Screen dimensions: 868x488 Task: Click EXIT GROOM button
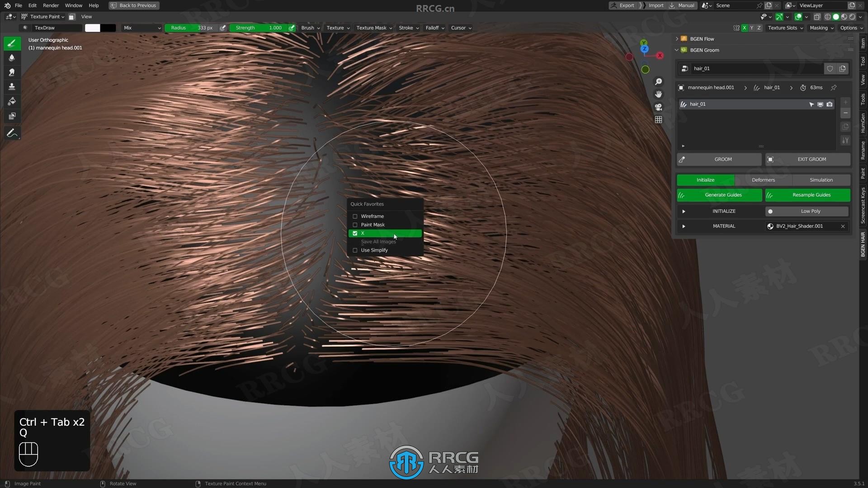[x=807, y=160]
